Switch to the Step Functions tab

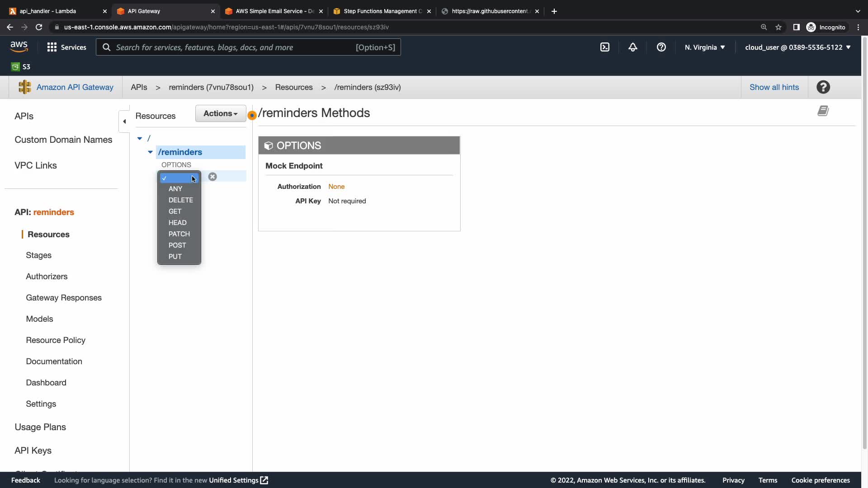point(382,11)
